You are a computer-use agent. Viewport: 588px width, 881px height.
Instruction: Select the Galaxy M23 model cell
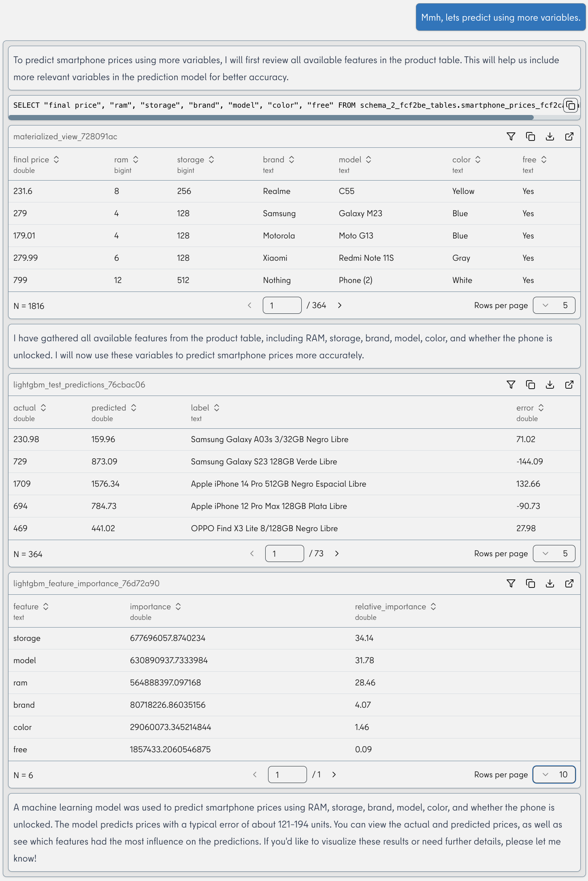[x=360, y=213]
